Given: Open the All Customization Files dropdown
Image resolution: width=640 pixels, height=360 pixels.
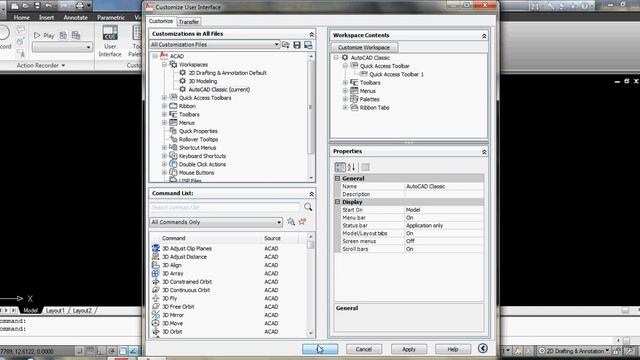Looking at the screenshot, I should pos(276,44).
